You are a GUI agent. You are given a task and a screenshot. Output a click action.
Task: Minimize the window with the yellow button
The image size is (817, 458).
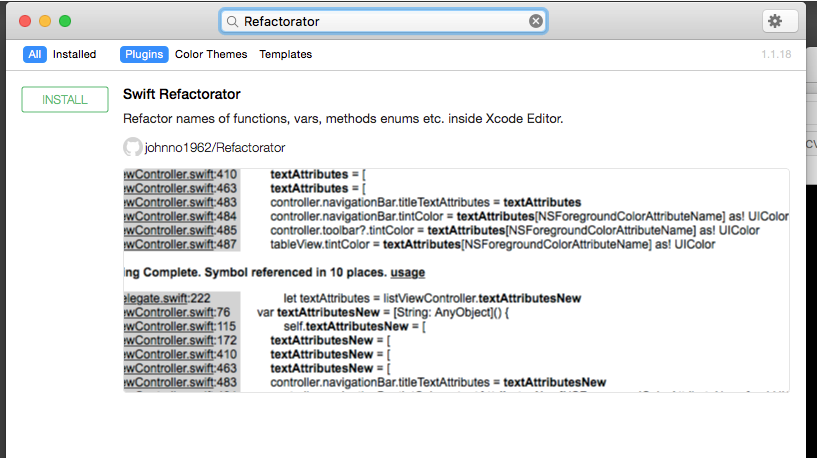45,21
